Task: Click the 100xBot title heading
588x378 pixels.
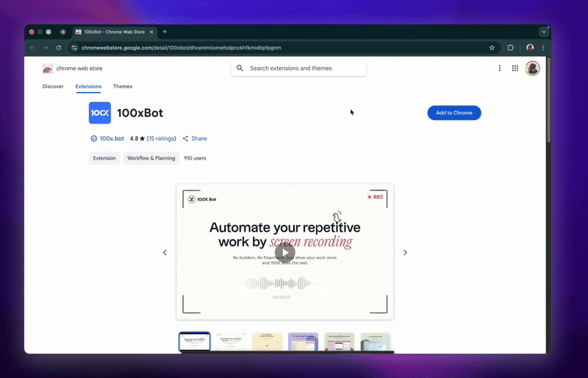Action: pyautogui.click(x=140, y=113)
